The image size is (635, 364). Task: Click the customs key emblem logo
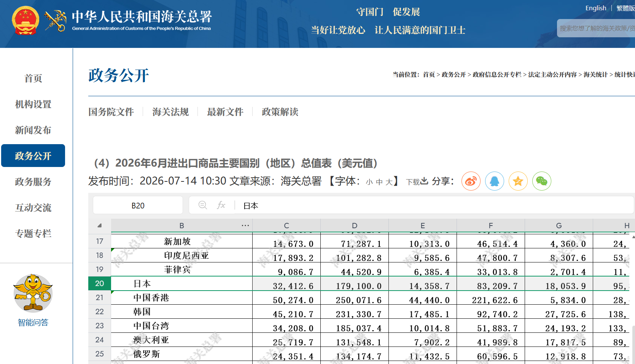56,21
